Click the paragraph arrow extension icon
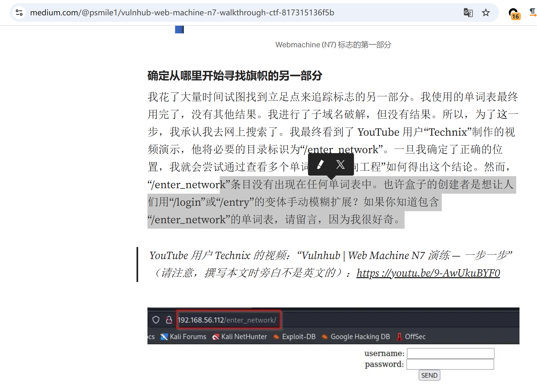 click(532, 13)
